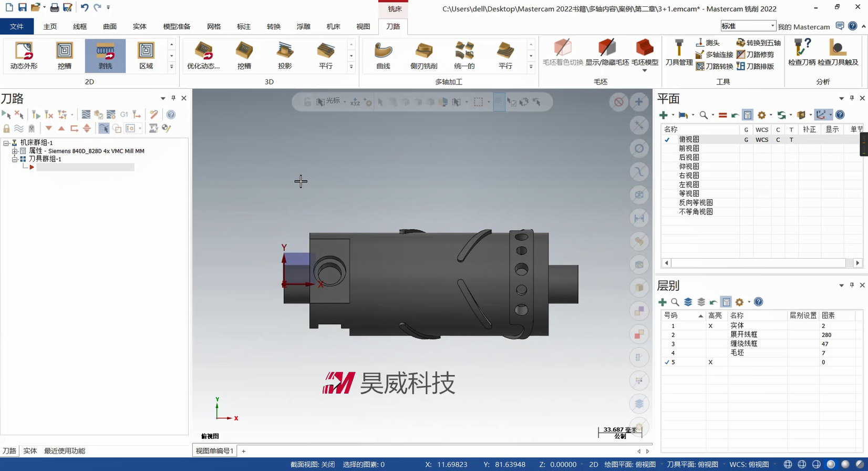
Task: Expand the 2D toolpath gallery list
Action: (x=171, y=67)
